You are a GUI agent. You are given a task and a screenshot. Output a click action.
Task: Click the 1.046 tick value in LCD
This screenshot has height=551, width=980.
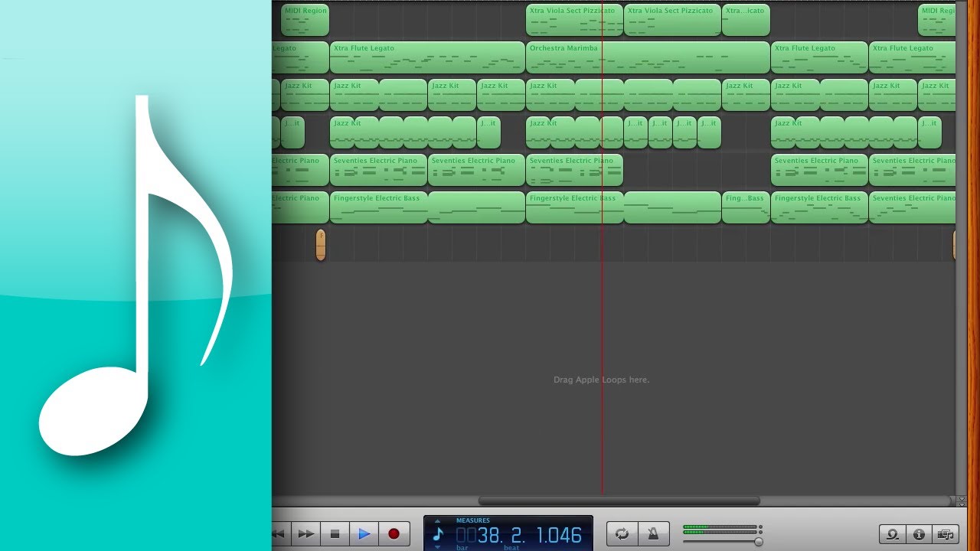(559, 535)
